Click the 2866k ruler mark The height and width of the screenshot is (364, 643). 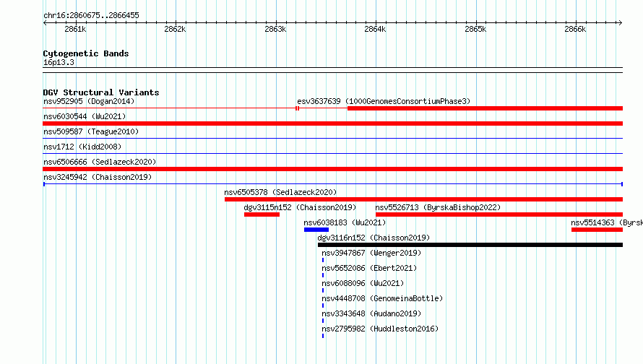point(575,29)
